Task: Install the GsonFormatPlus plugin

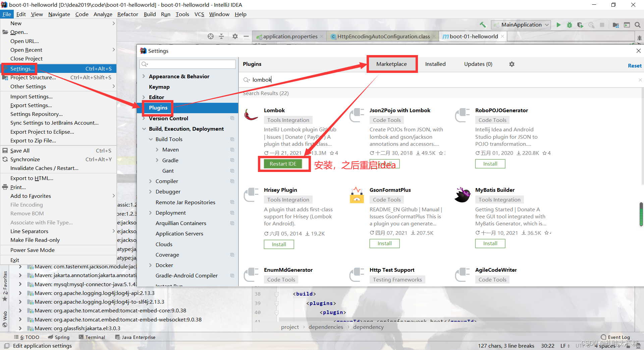Action: 384,243
